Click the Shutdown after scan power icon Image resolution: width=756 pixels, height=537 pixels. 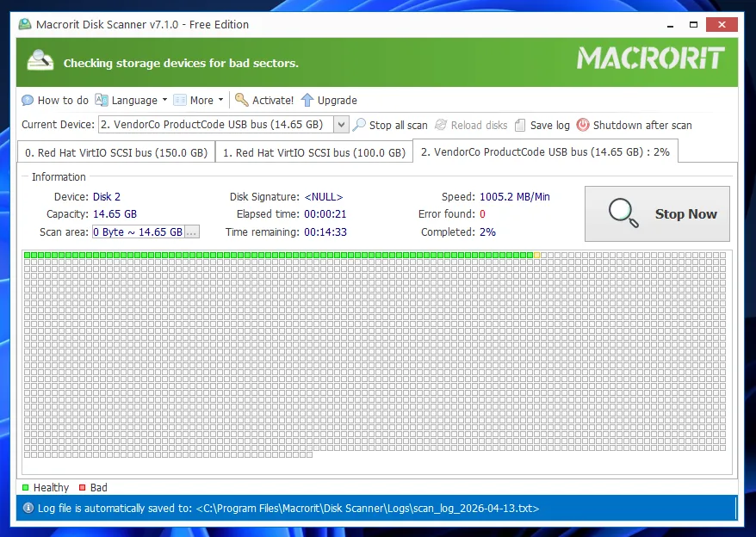583,125
